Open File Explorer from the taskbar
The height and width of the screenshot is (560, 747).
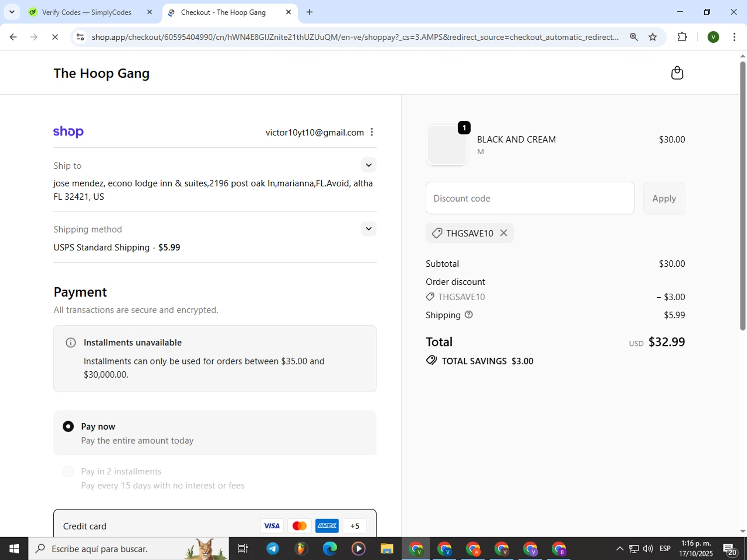387,549
